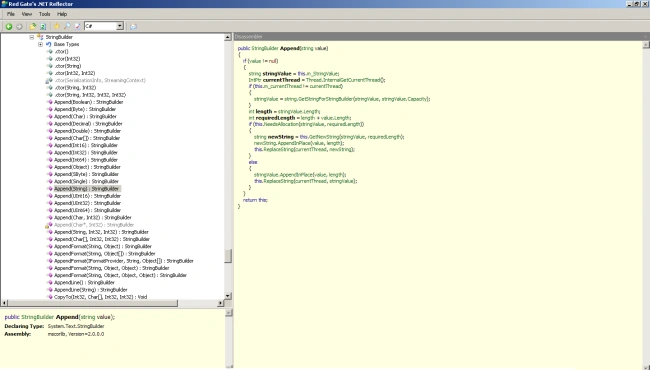The height and width of the screenshot is (370, 650).
Task: Select Append(Decimal) : StringBuilder row
Action: 88,124
